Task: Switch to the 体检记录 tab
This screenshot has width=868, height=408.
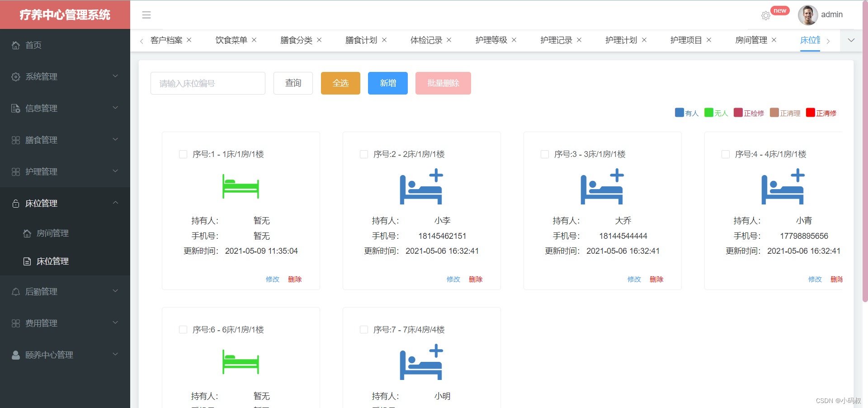Action: (426, 40)
